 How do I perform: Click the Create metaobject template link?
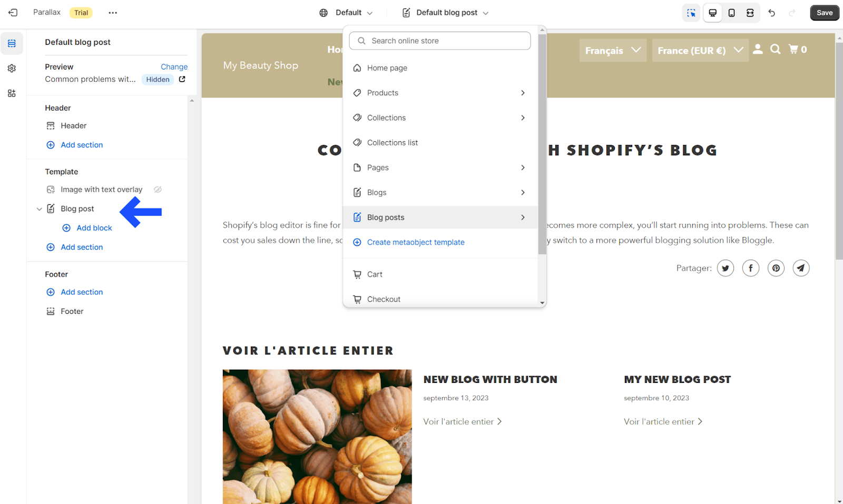click(x=416, y=242)
